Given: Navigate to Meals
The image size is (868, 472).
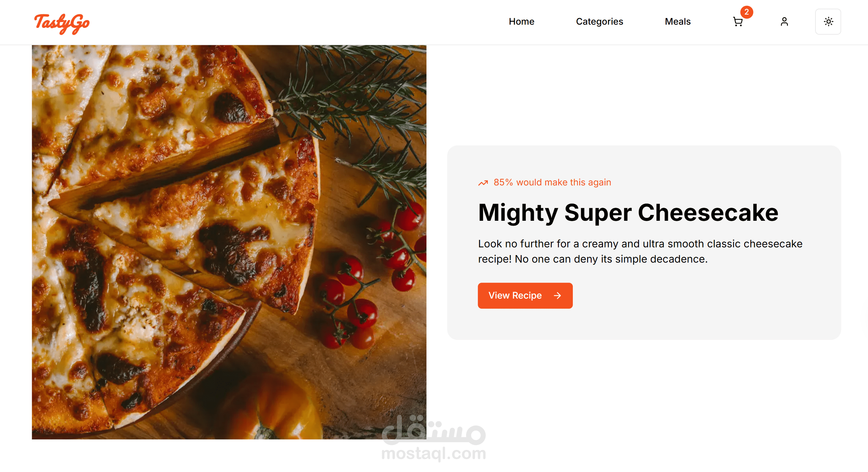Looking at the screenshot, I should pyautogui.click(x=677, y=21).
